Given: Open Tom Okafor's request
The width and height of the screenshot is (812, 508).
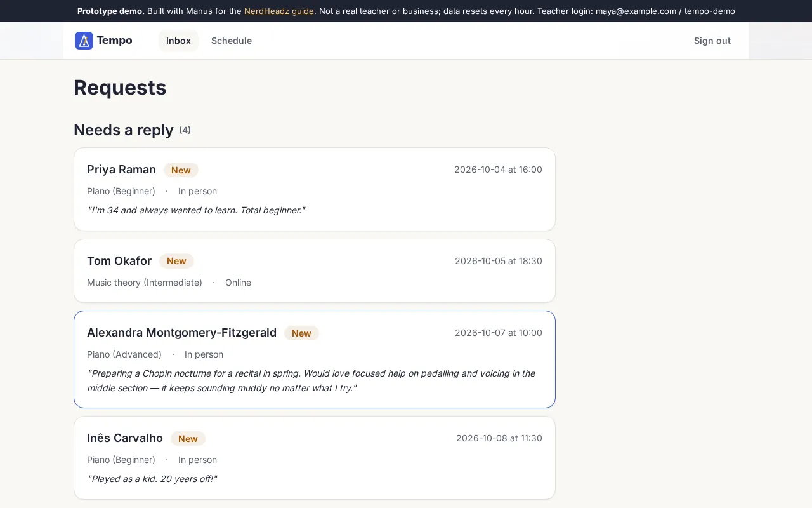Looking at the screenshot, I should point(315,271).
